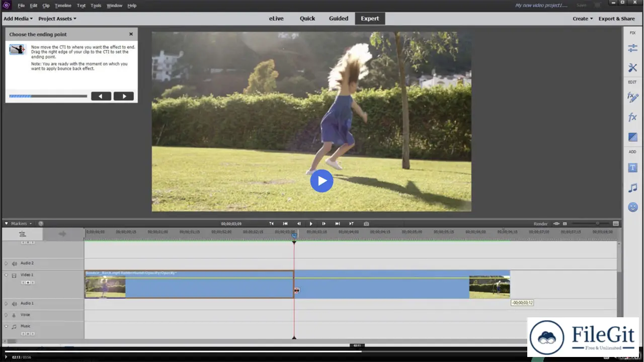The image size is (644, 362).
Task: Click Export & Share button
Action: 616,19
